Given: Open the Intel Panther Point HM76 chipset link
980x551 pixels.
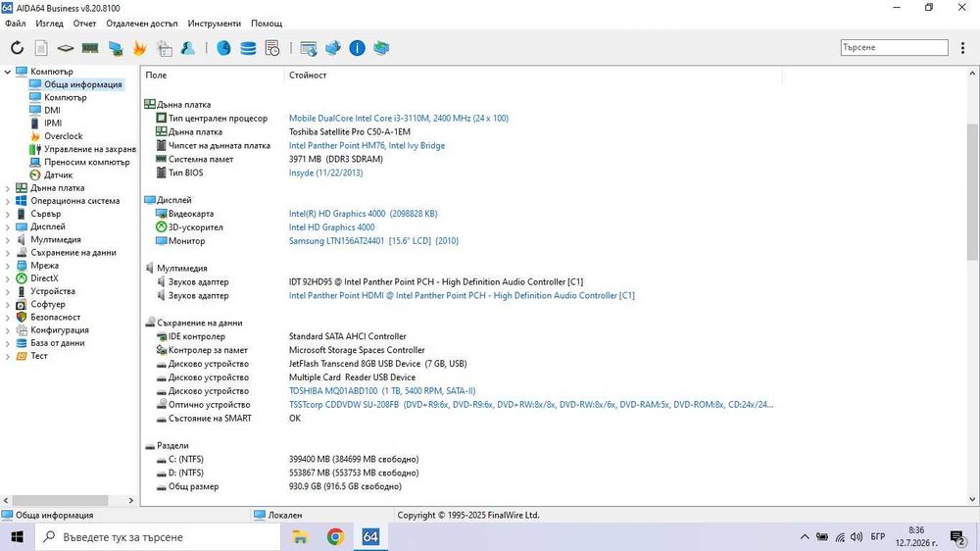Looking at the screenshot, I should click(367, 146).
